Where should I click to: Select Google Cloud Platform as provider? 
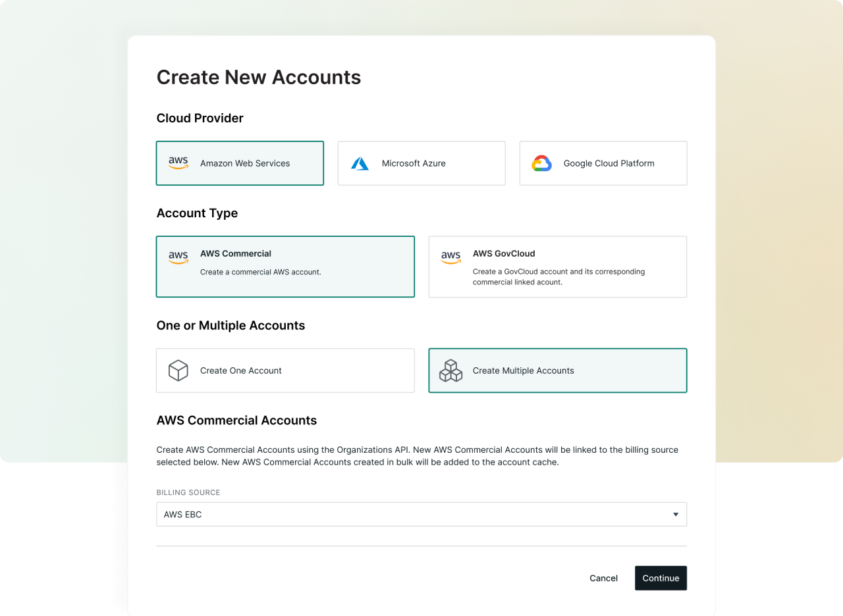(603, 163)
